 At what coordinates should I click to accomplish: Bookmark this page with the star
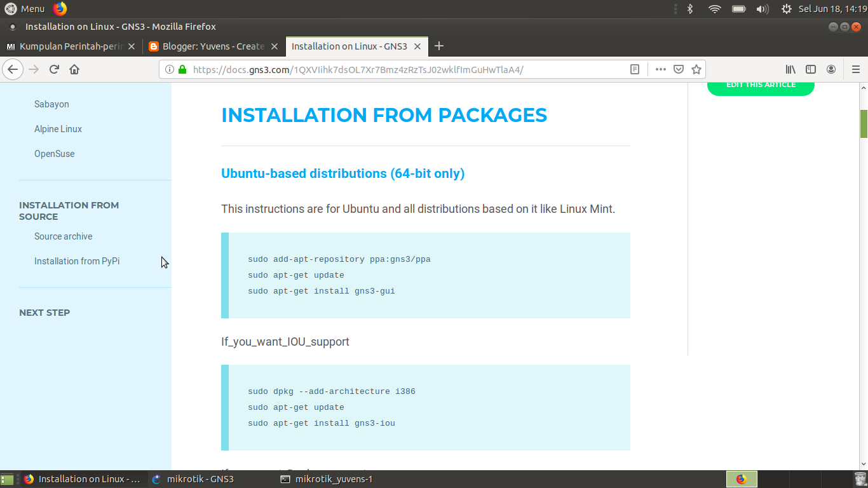click(696, 69)
